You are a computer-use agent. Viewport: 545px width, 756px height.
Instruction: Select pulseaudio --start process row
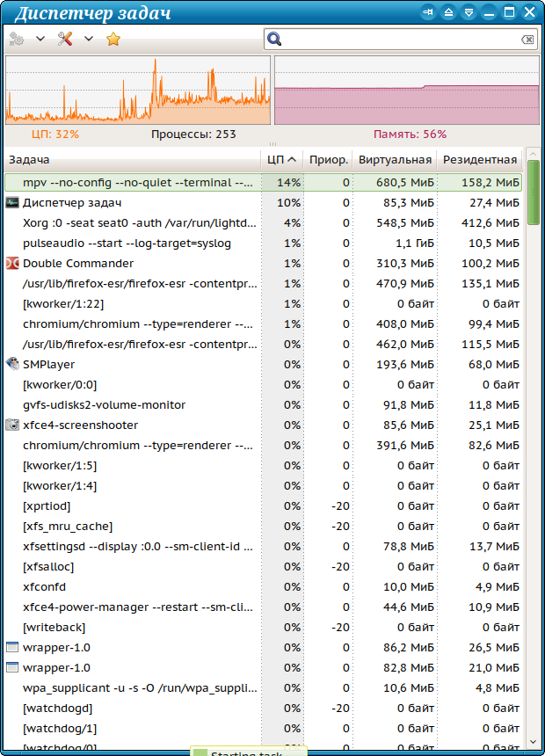click(x=264, y=244)
